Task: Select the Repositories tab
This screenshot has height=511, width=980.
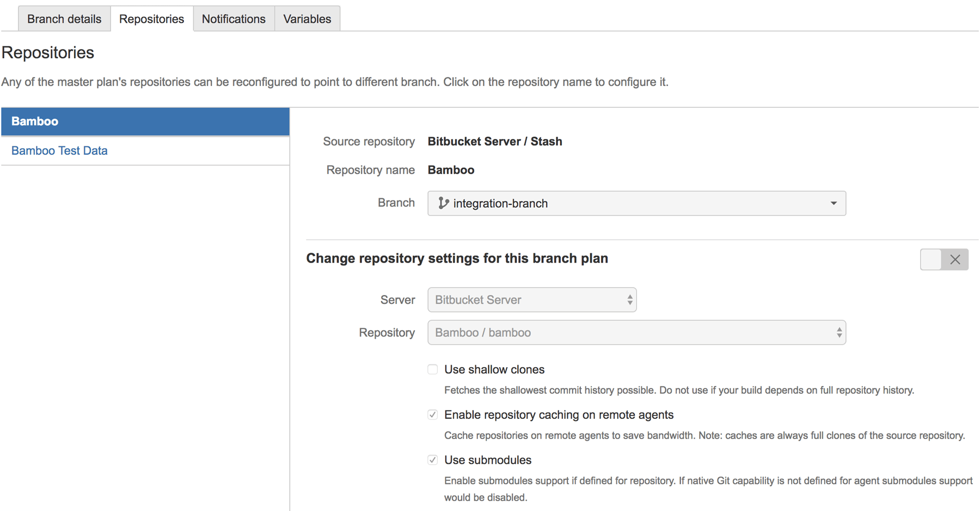Action: click(x=151, y=19)
